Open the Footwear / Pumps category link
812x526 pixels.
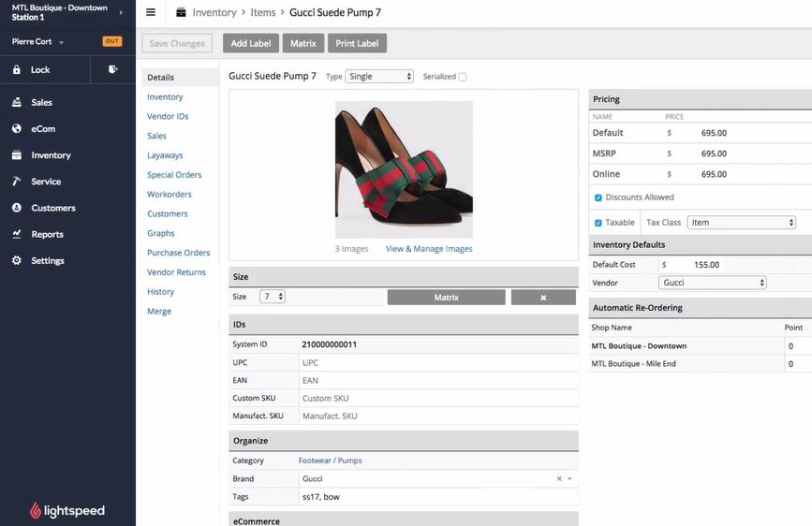click(x=330, y=460)
